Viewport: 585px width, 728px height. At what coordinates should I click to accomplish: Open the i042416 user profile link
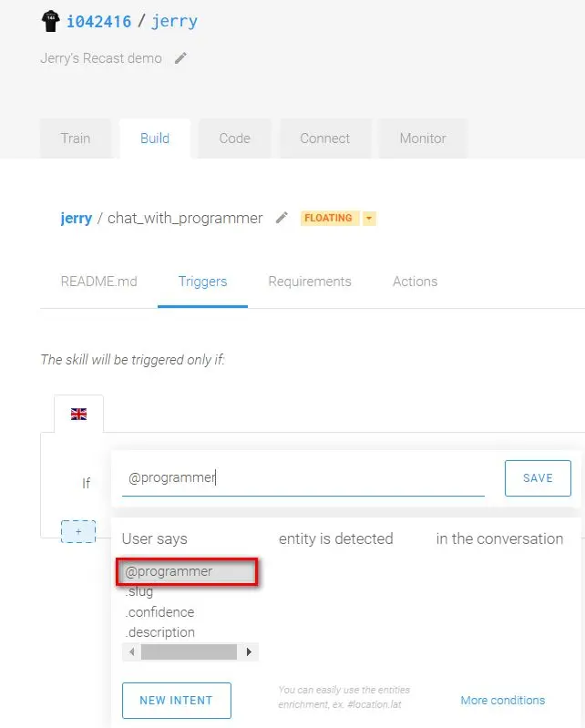(99, 21)
